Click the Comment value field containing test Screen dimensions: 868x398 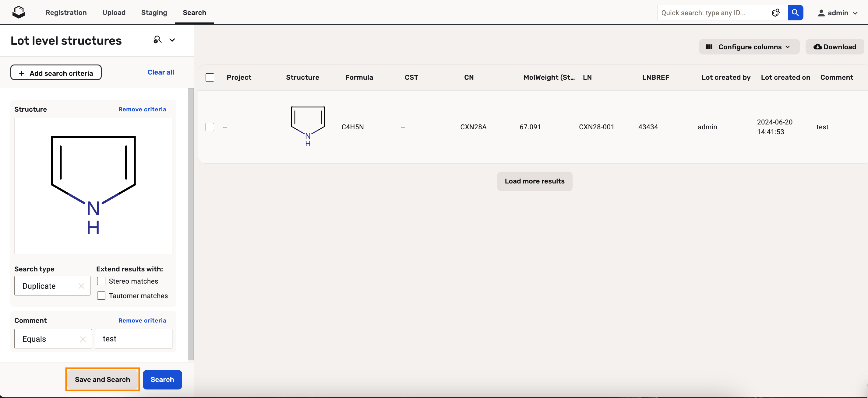click(x=133, y=339)
